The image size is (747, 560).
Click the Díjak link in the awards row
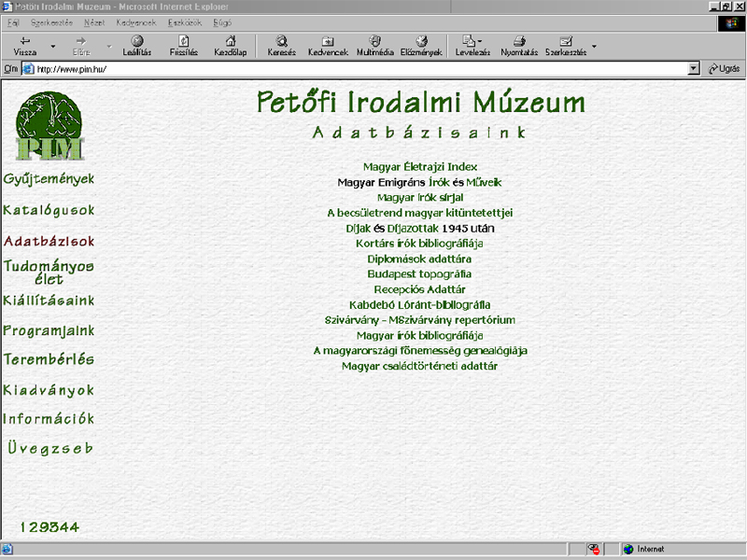359,228
